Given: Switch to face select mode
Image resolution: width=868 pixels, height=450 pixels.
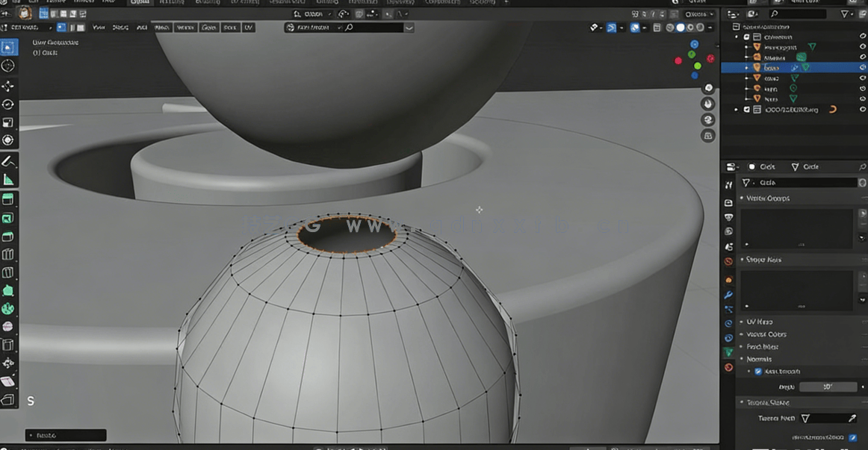Looking at the screenshot, I should point(80,27).
